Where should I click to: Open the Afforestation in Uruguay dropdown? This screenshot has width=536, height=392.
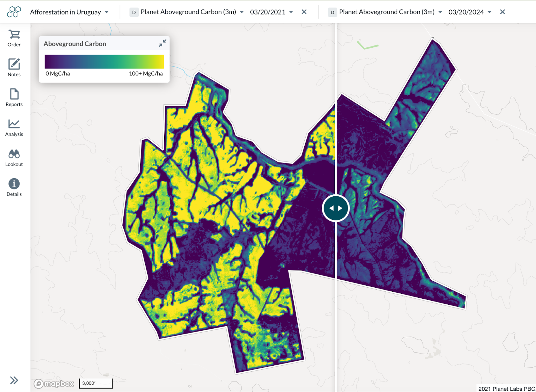[107, 12]
